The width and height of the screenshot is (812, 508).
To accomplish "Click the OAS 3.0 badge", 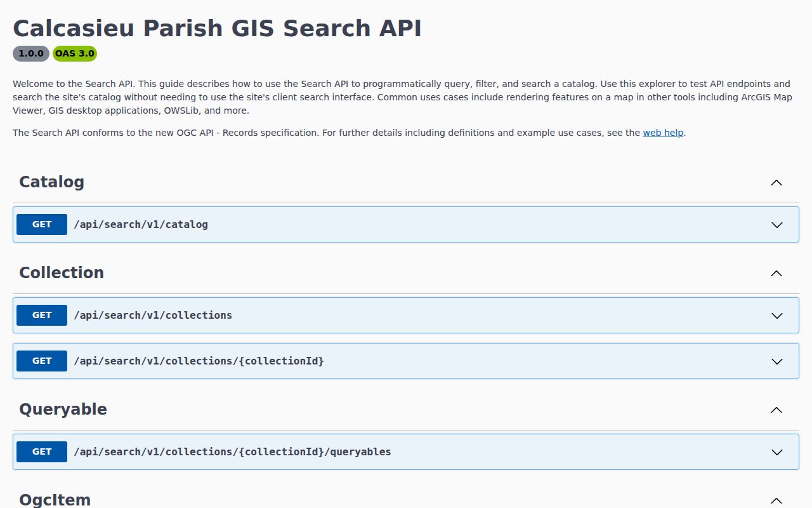I will (x=75, y=53).
